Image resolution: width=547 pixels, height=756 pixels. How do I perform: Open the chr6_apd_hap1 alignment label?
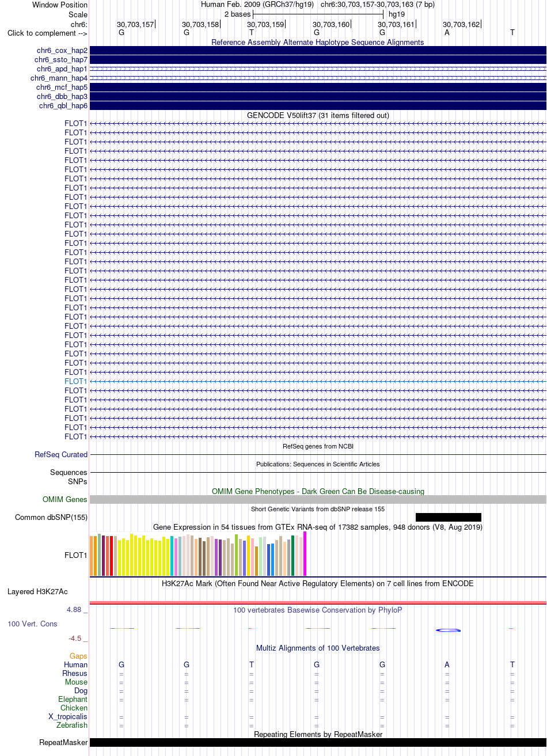click(62, 69)
